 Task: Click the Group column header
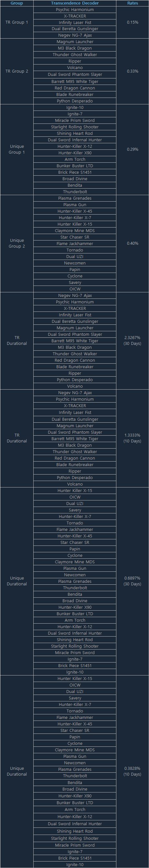tap(17, 3)
